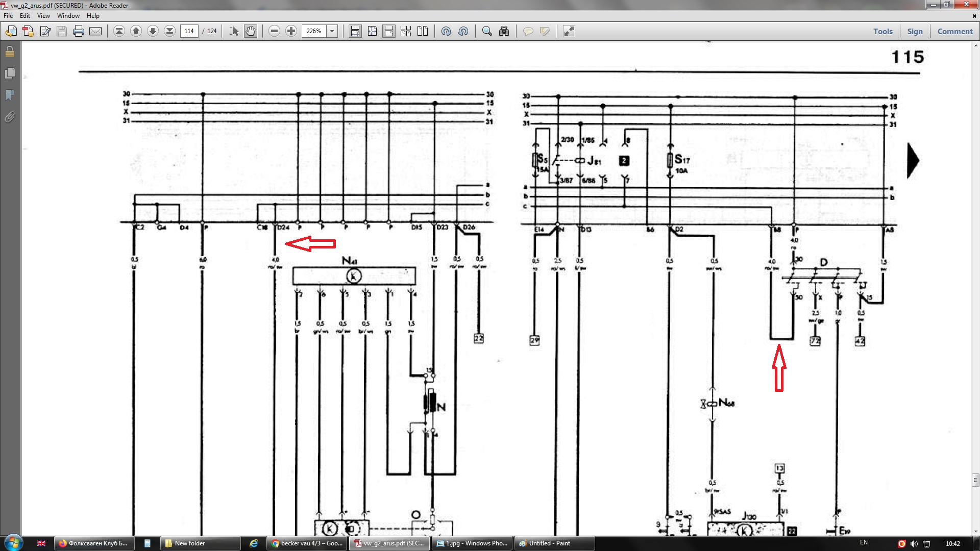
Task: Go to the next page arrow
Action: (x=153, y=31)
